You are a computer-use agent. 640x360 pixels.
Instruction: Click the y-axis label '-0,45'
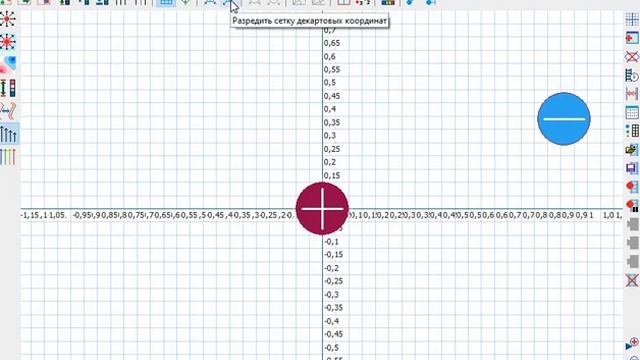pos(333,334)
